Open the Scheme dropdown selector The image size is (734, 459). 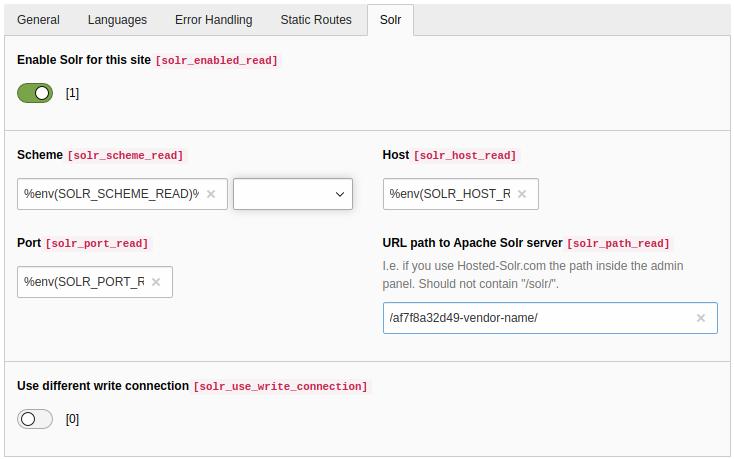coord(293,194)
